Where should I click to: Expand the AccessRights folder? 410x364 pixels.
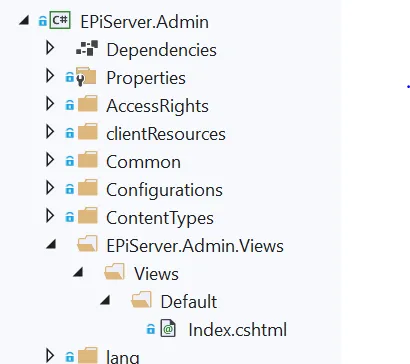tap(50, 104)
